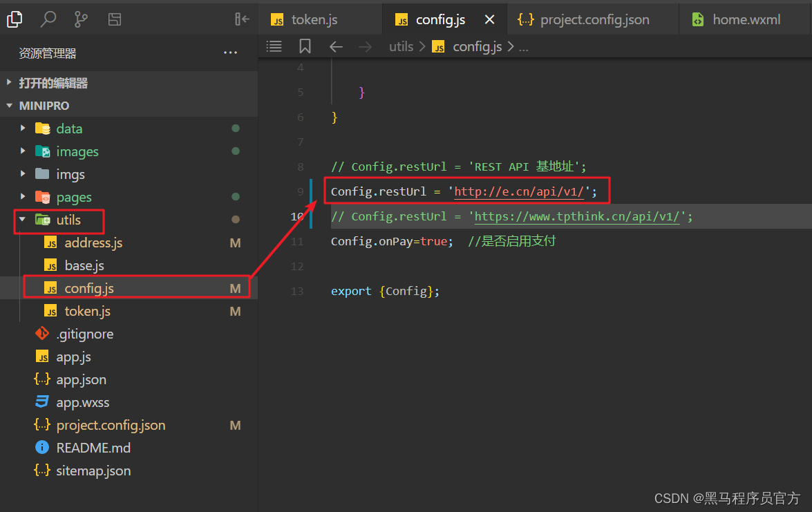Open the Source Control branch icon
Viewport: 812px width, 512px height.
pos(81,19)
